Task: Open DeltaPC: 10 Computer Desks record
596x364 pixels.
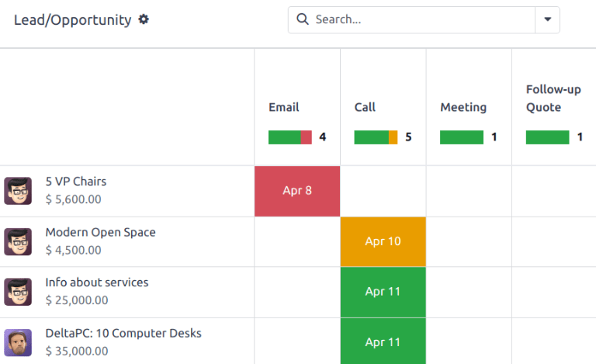Action: coord(123,333)
